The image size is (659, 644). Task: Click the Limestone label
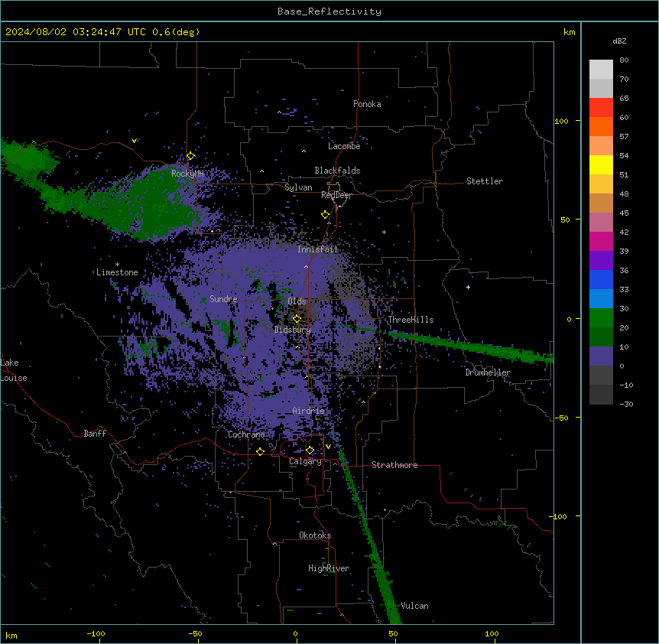tap(117, 272)
